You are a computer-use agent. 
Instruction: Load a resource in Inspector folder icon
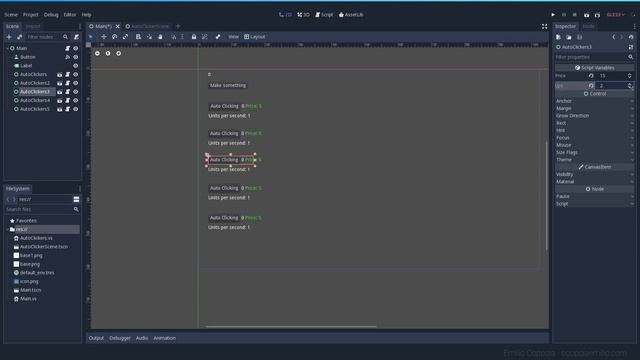[569, 37]
